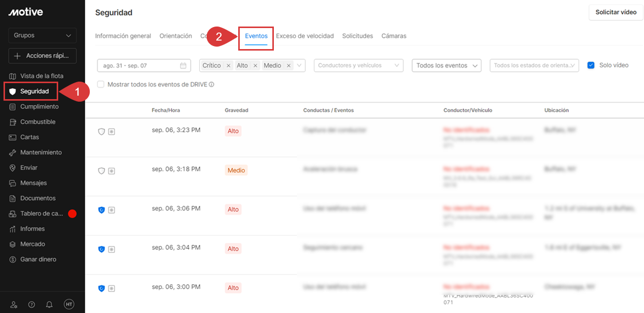644x313 pixels.
Task: Click the shield icon on 3:06 PM event
Action: [101, 210]
